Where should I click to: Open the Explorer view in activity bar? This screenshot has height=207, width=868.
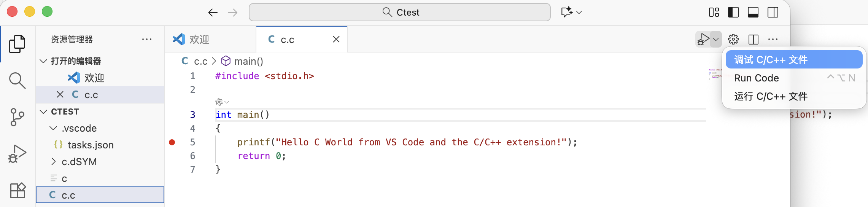tap(17, 44)
